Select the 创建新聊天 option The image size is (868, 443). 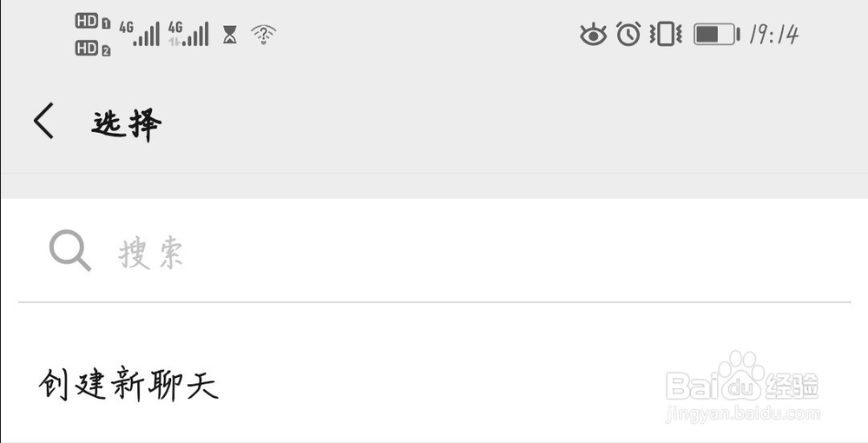point(128,384)
